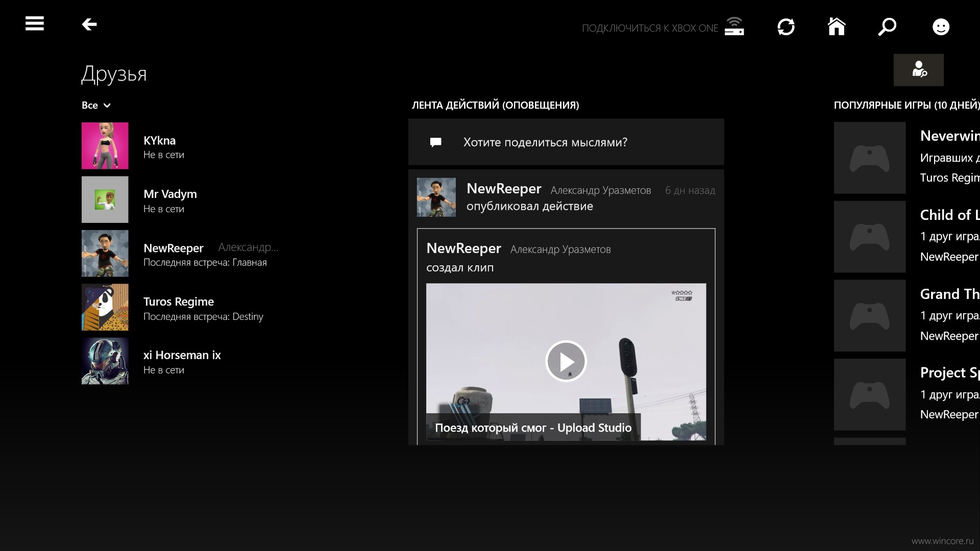Go to the Home screen icon
The image size is (980, 551).
click(837, 26)
